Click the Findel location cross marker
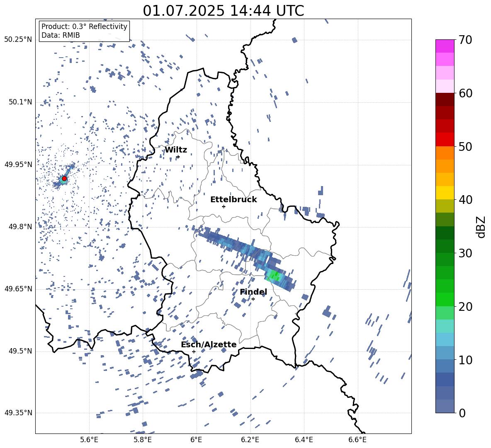 click(x=253, y=299)
